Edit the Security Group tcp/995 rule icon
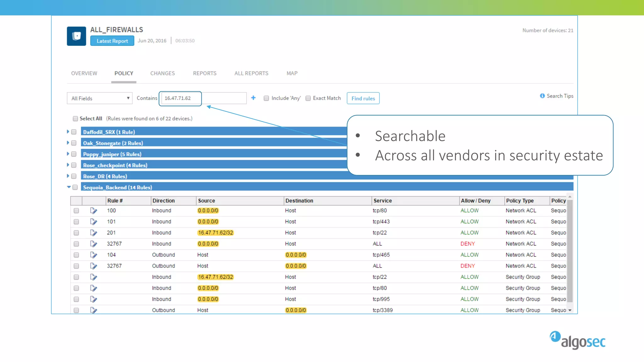The height and width of the screenshot is (362, 644). pyautogui.click(x=93, y=299)
